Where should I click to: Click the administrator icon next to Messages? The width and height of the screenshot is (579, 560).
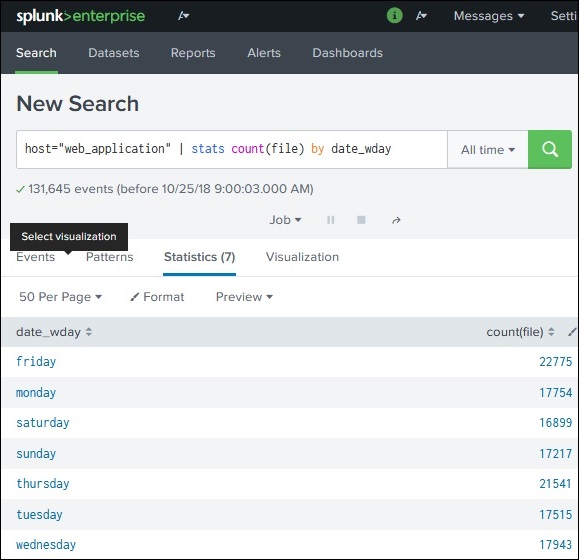coord(421,16)
